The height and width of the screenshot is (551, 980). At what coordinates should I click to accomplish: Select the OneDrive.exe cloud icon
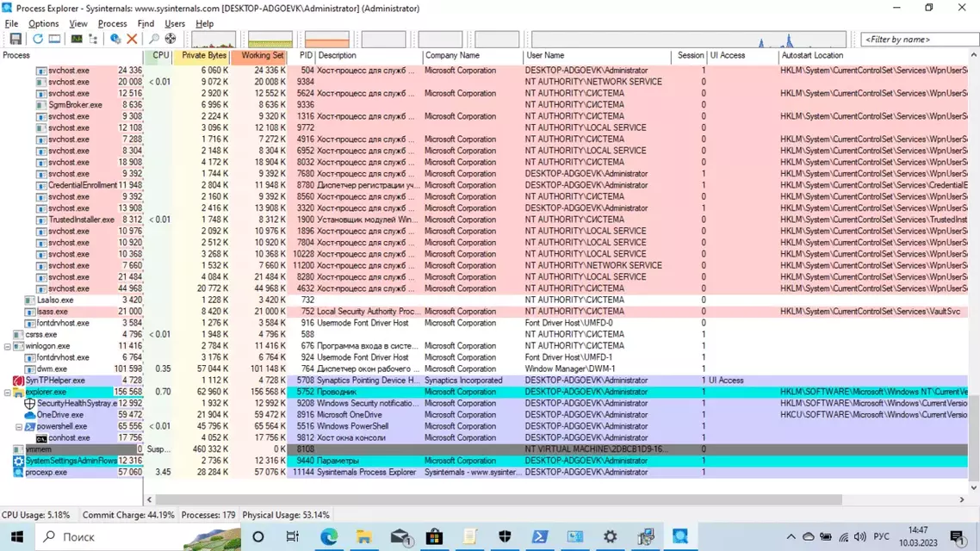[29, 415]
